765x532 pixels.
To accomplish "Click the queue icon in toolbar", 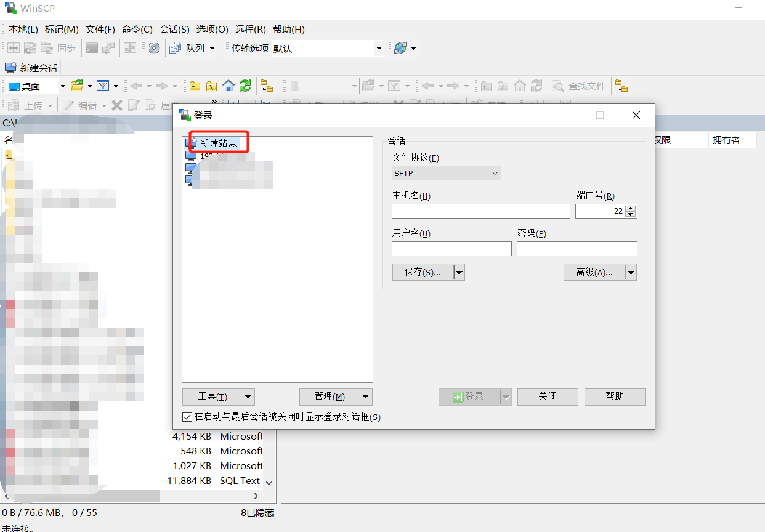I will [175, 48].
